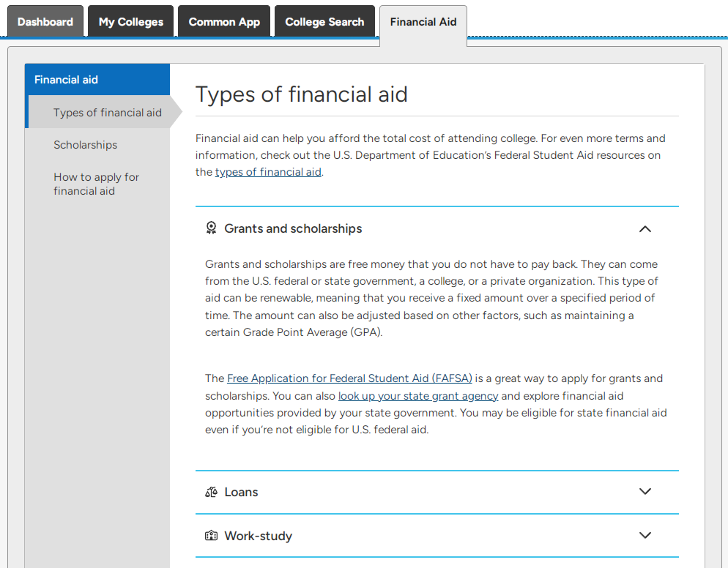Screen dimensions: 728x568
Task: Click the Financial aid sidebar header
Action: [97, 79]
